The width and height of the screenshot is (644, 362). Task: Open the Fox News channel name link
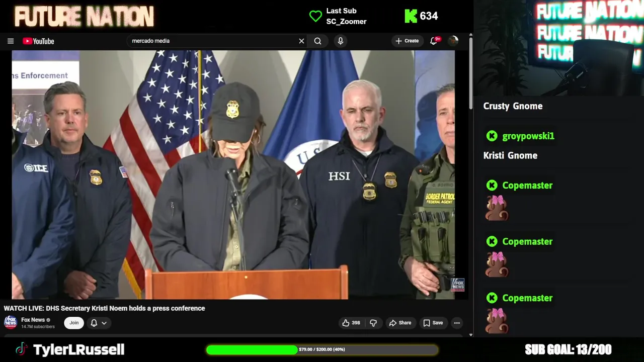tap(33, 320)
